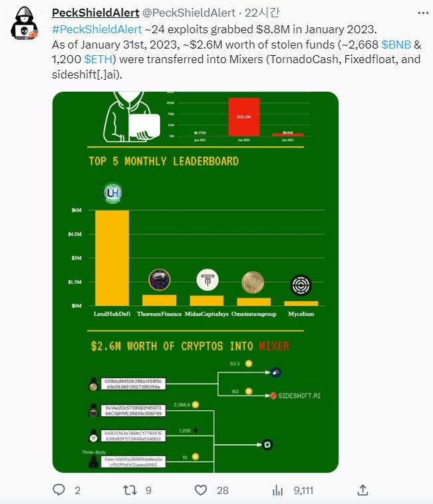Viewport: 433px width, 504px height.
Task: Click the retweet arrows icon
Action: point(131,490)
